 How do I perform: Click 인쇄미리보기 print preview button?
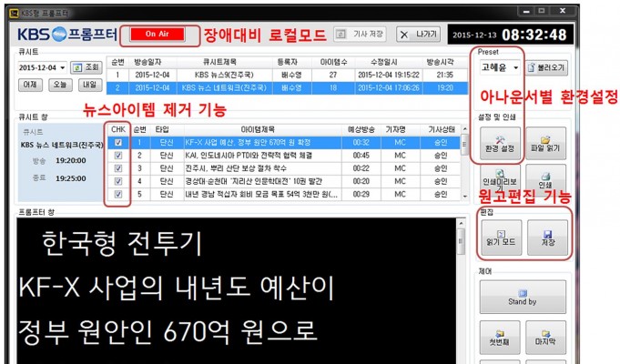point(500,180)
